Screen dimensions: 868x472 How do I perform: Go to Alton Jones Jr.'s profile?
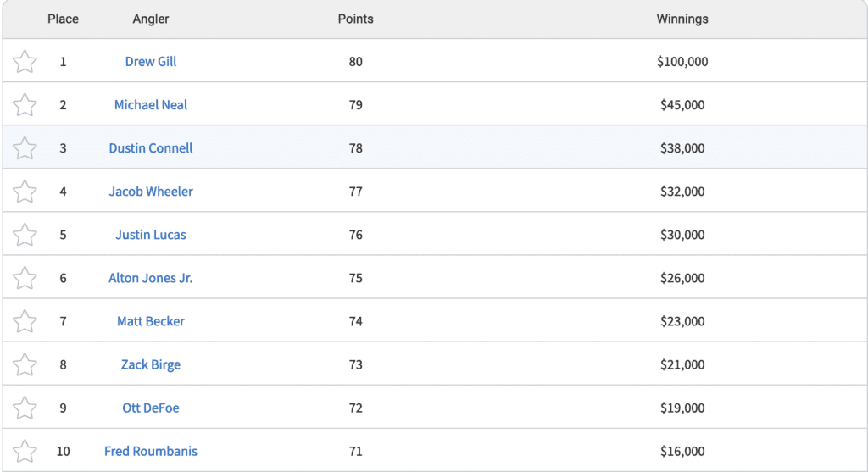[x=151, y=278]
